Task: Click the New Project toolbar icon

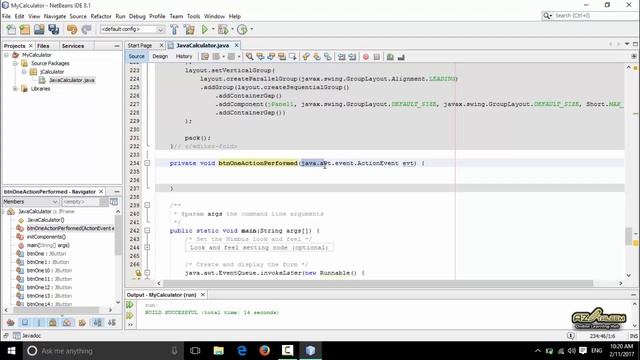Action: [x=25, y=29]
